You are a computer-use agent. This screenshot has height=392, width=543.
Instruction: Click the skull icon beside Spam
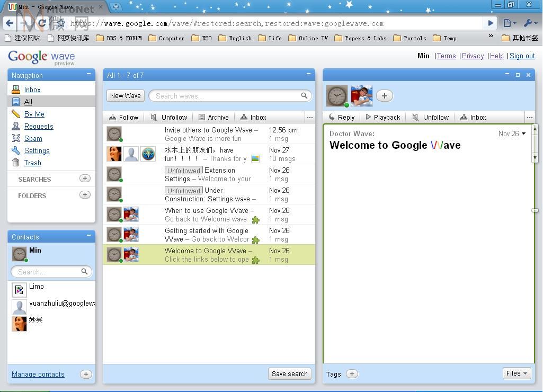tap(16, 138)
